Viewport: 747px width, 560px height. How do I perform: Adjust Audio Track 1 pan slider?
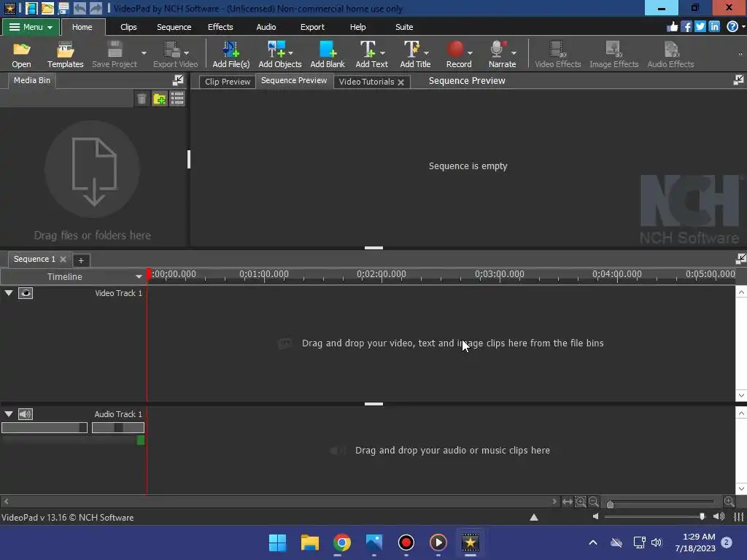coord(117,427)
